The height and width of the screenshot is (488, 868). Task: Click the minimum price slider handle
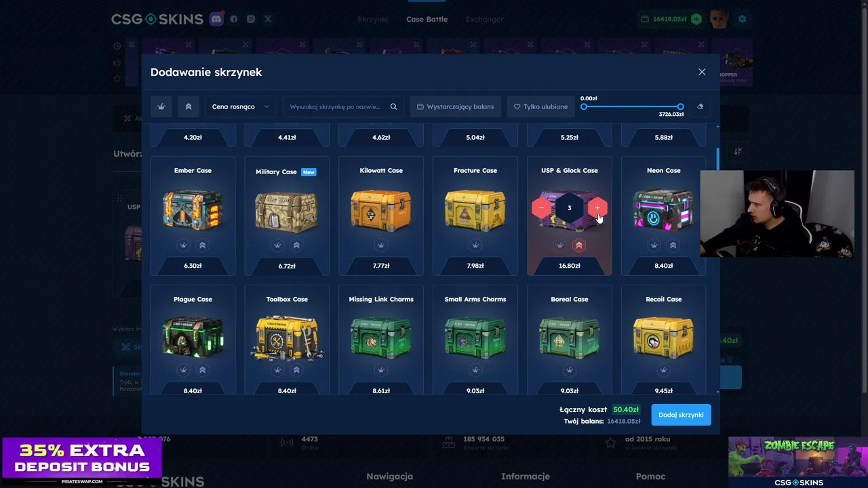coord(584,106)
